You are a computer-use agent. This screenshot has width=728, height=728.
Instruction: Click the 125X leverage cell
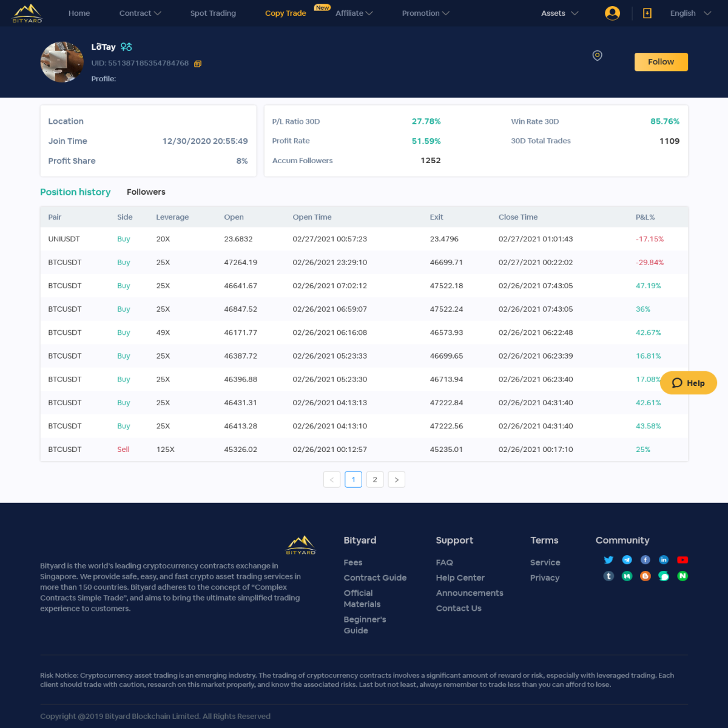point(165,450)
